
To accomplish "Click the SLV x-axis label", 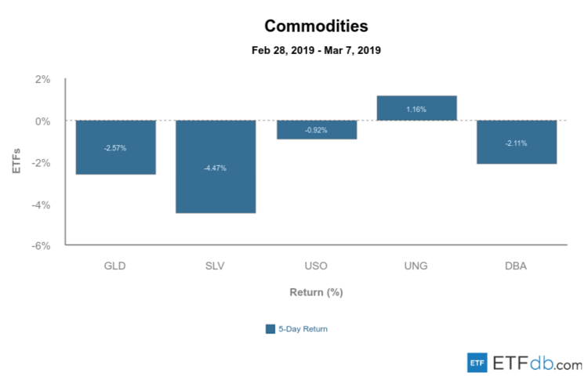I will point(216,266).
